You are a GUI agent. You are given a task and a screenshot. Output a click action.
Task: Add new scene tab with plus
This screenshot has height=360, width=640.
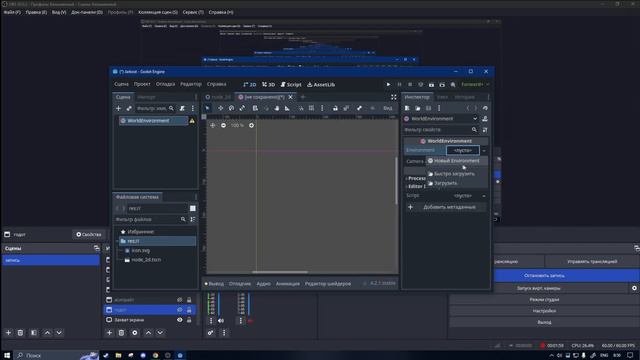click(x=303, y=97)
